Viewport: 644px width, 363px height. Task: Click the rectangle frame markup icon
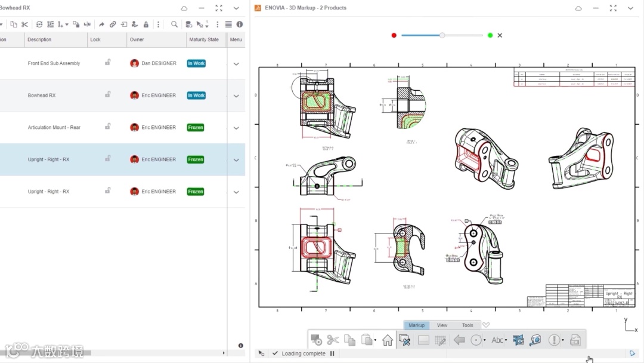click(x=423, y=340)
